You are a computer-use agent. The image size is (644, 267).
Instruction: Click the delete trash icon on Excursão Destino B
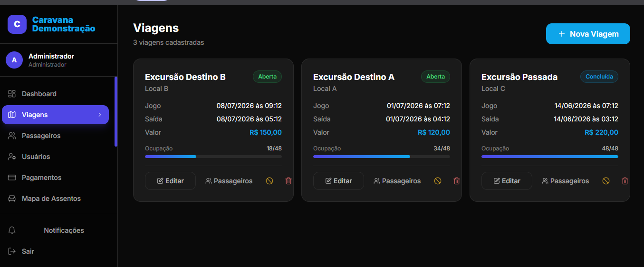(288, 181)
